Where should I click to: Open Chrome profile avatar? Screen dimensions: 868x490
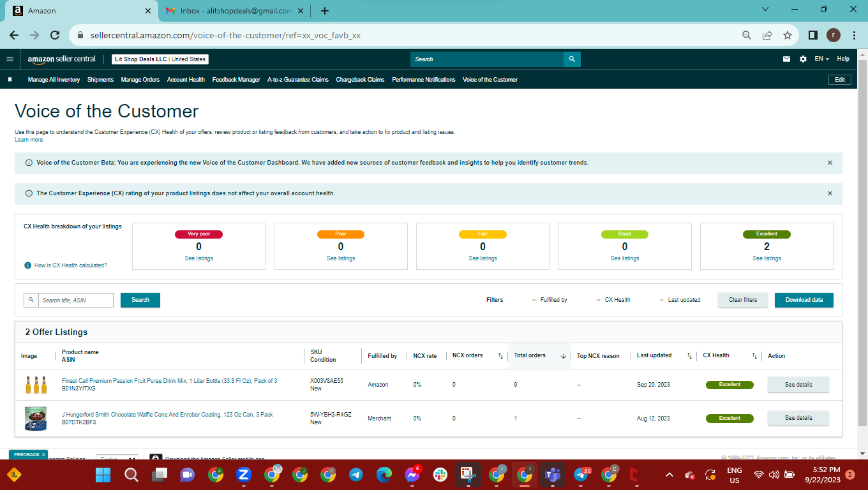[x=834, y=35]
